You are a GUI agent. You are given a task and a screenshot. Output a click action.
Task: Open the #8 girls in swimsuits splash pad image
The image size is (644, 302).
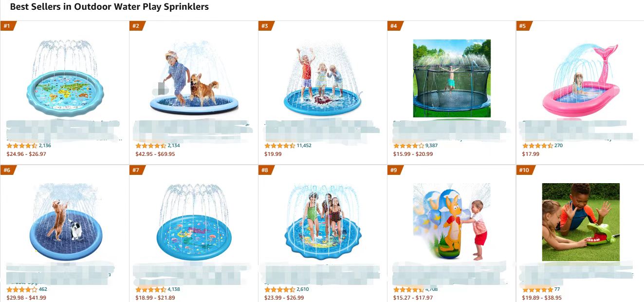323,222
